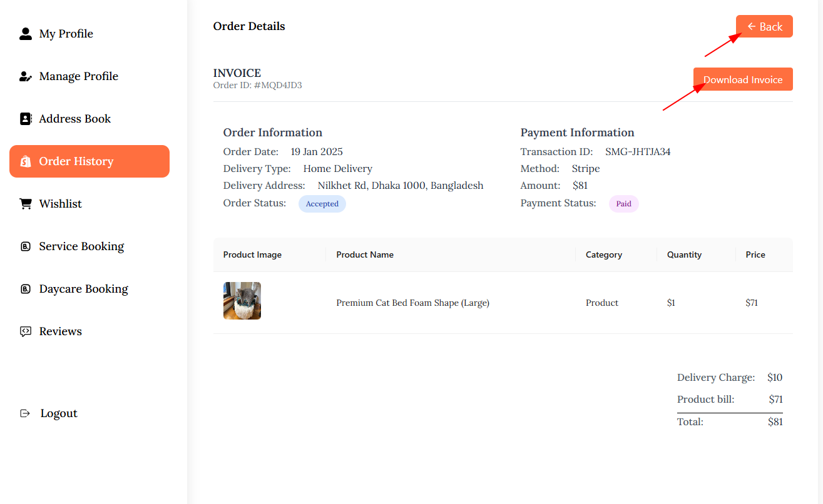Screen dimensions: 823x504
Task: Open Wishlist from the sidebar
Action: pos(60,204)
